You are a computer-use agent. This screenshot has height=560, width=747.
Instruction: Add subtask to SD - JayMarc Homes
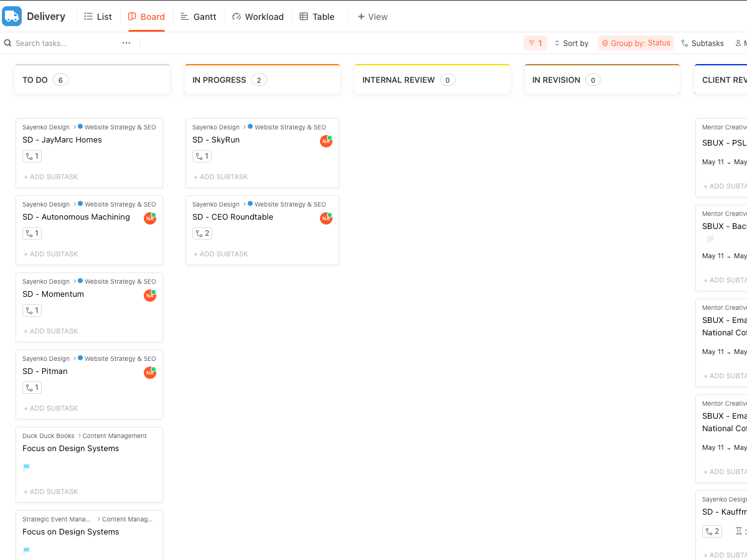51,177
